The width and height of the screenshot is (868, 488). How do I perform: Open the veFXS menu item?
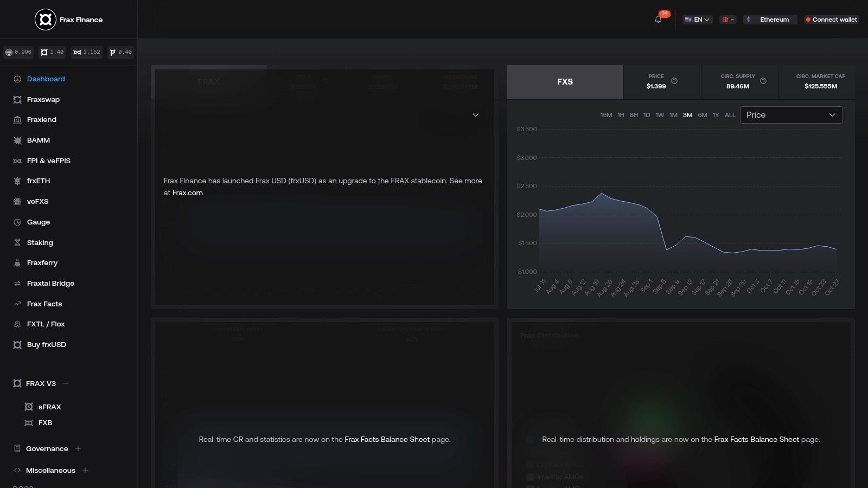(38, 202)
